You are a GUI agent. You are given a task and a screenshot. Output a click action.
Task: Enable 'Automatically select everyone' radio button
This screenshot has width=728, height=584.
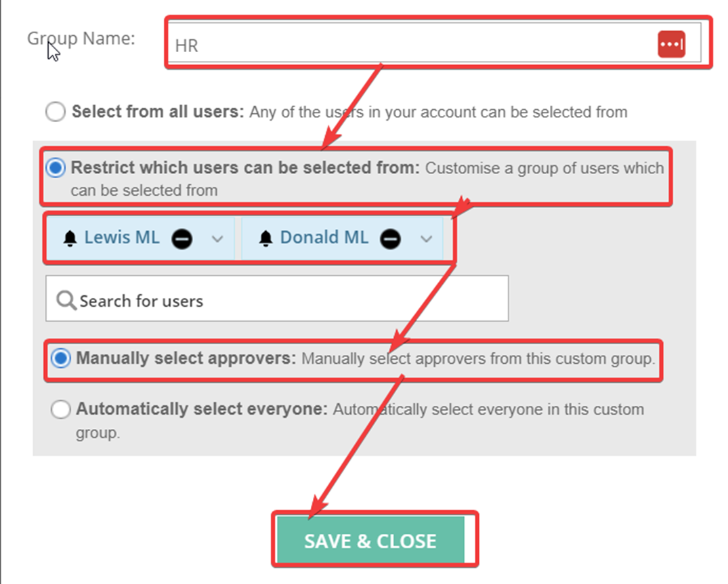[x=61, y=409]
